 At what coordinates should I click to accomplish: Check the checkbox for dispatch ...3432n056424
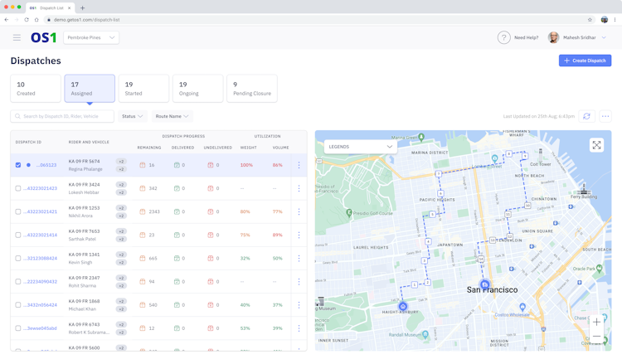click(18, 305)
